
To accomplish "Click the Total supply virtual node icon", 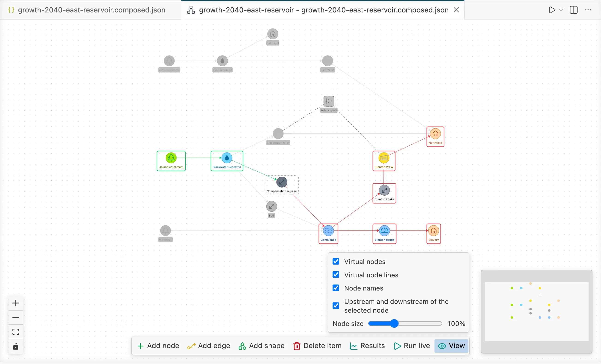I will tap(329, 101).
